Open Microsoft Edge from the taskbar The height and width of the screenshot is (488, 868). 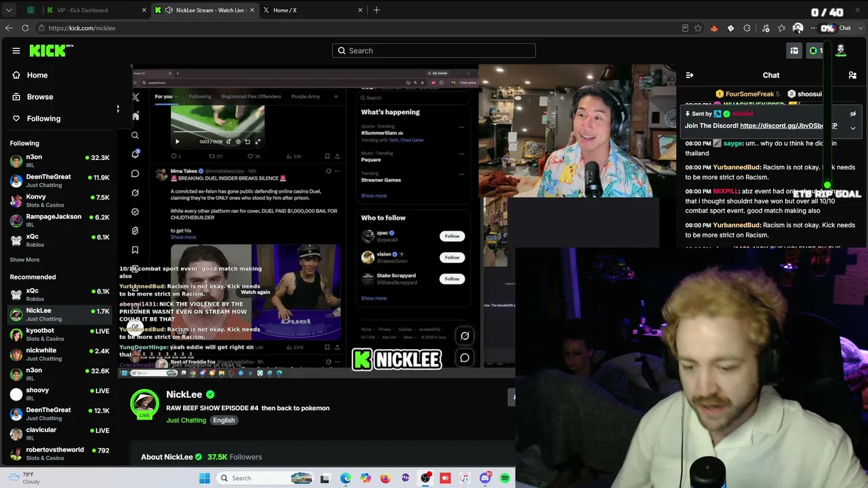[x=346, y=478]
